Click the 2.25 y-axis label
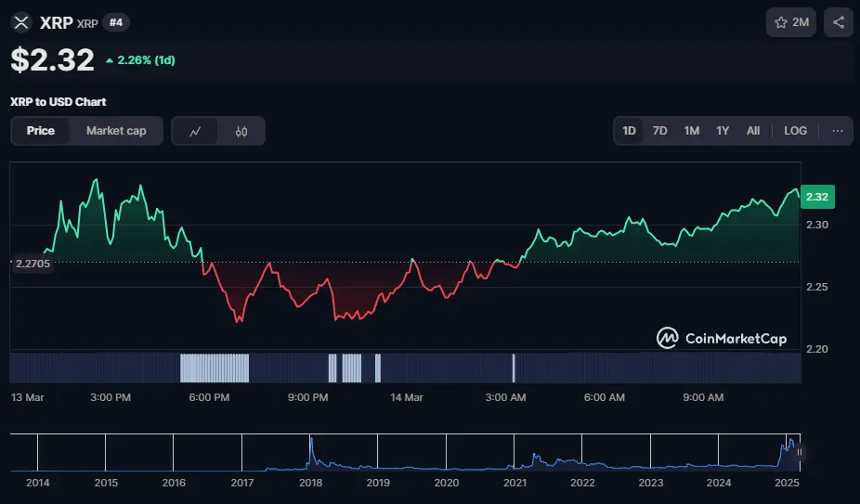 817,287
